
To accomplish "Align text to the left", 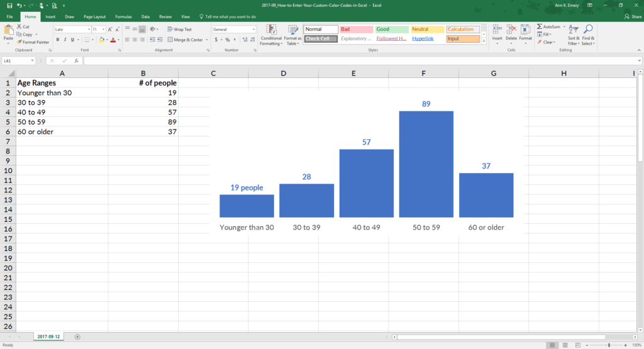I will pyautogui.click(x=127, y=40).
